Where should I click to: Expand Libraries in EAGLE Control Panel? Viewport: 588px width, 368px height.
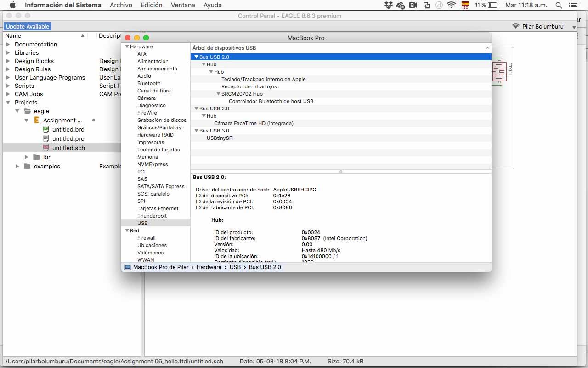point(8,52)
